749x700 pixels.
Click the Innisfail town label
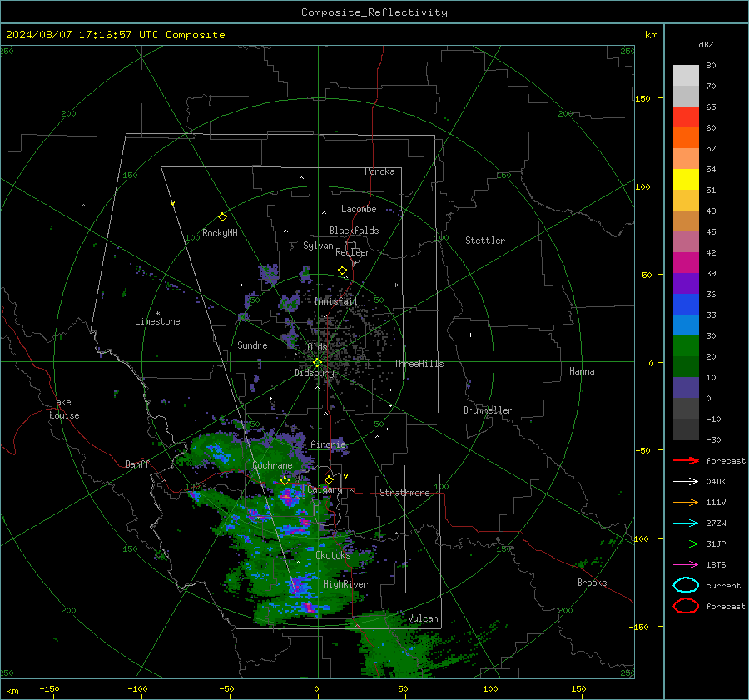(335, 301)
